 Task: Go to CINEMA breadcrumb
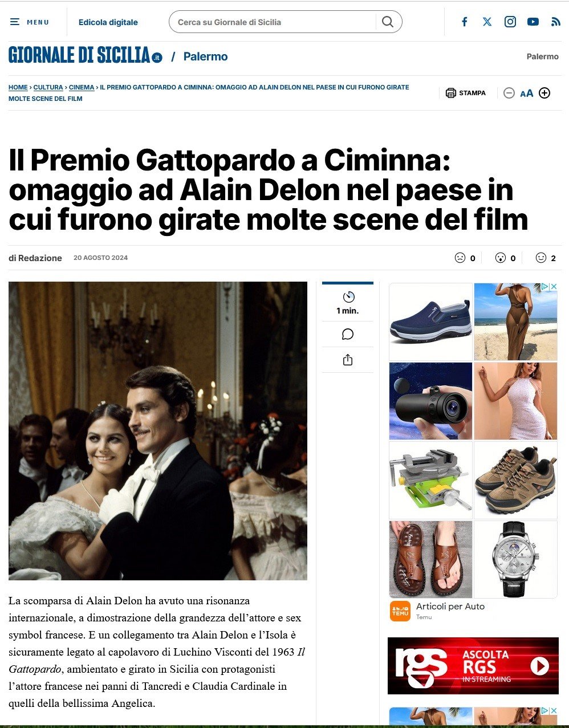point(82,87)
